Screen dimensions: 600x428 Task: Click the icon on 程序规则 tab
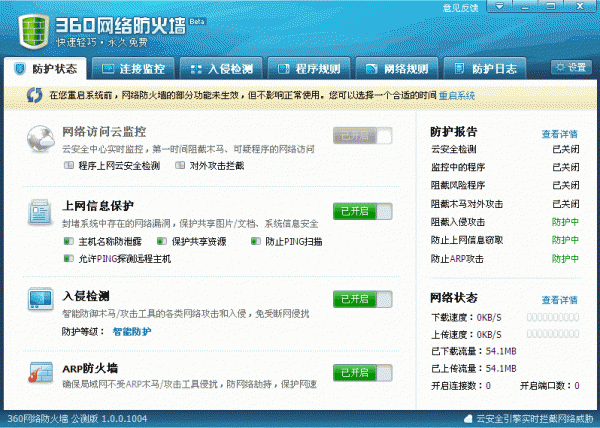[x=284, y=69]
